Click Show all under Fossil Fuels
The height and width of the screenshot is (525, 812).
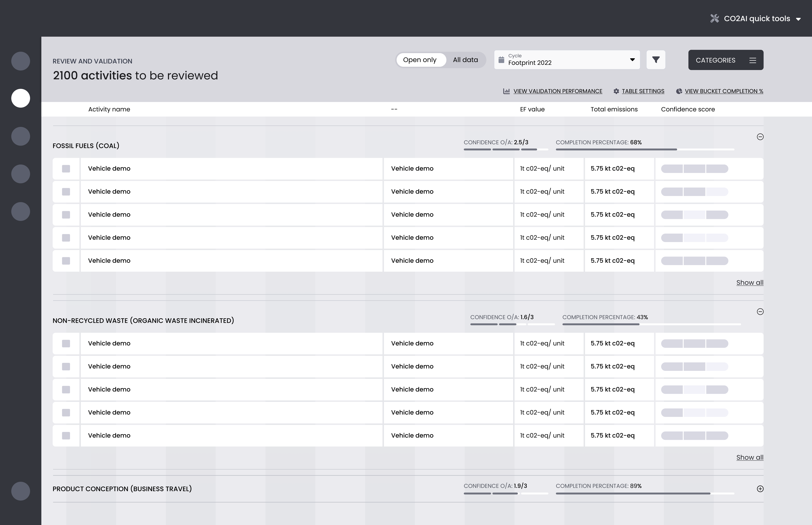[x=750, y=283]
